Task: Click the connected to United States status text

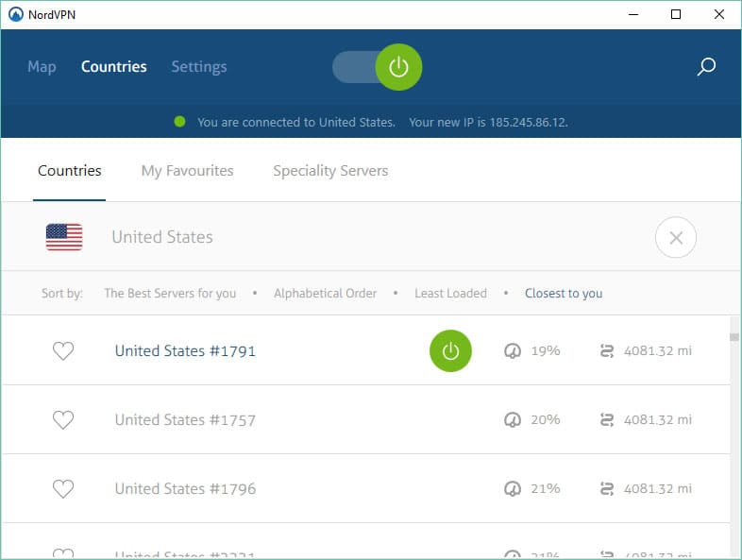Action: [296, 122]
